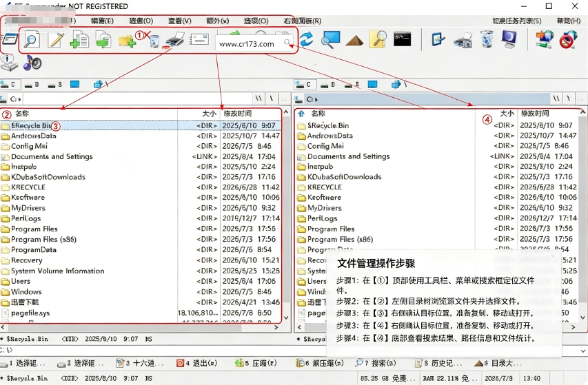Viewport: 588px width, 385px height.
Task: Open the command line history dropdown arrow
Action: coord(582,351)
